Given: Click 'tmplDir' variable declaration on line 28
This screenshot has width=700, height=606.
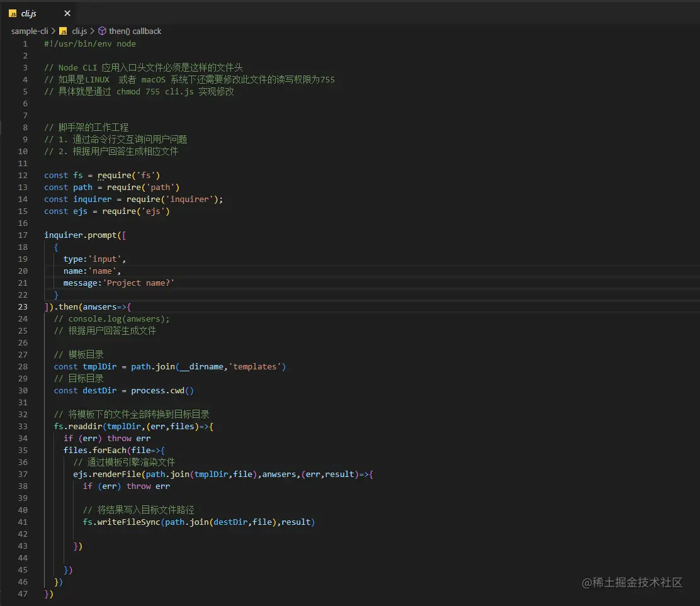Looking at the screenshot, I should click(99, 367).
